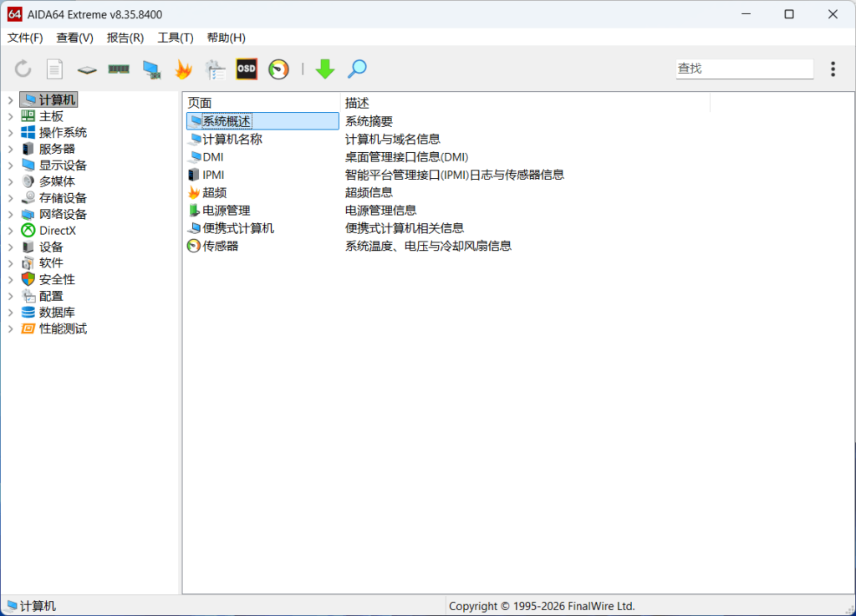
Task: Click the 软件 software tree icon
Action: coord(28,263)
